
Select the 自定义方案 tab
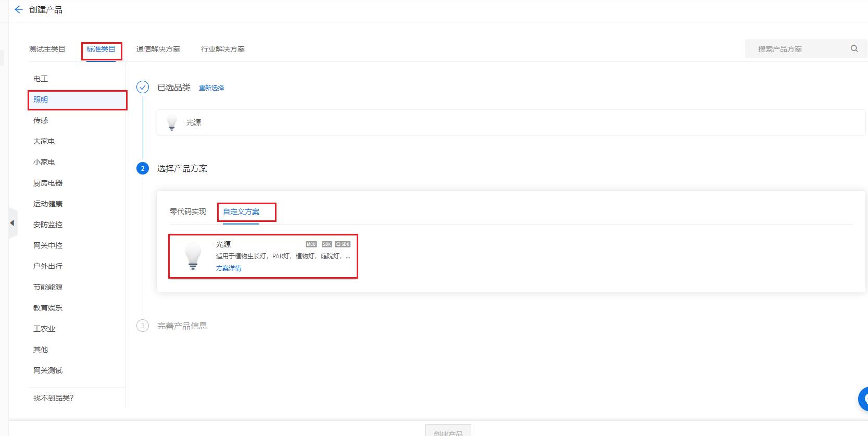click(x=241, y=211)
